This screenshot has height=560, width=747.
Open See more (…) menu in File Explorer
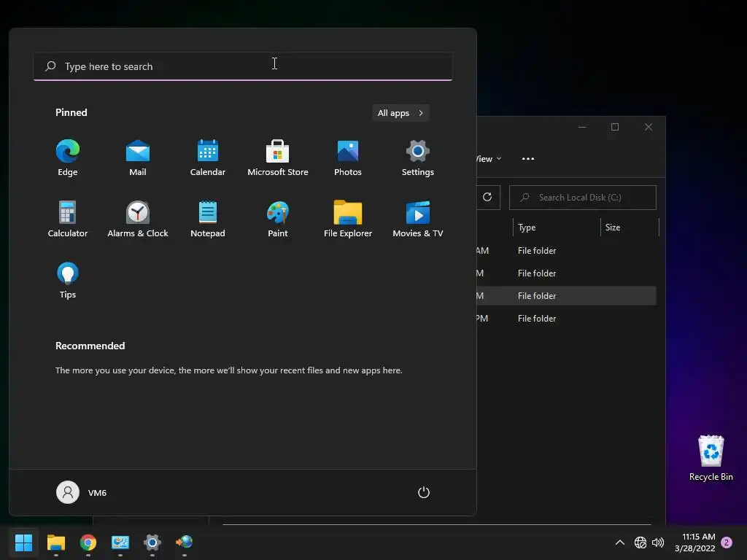[528, 158]
